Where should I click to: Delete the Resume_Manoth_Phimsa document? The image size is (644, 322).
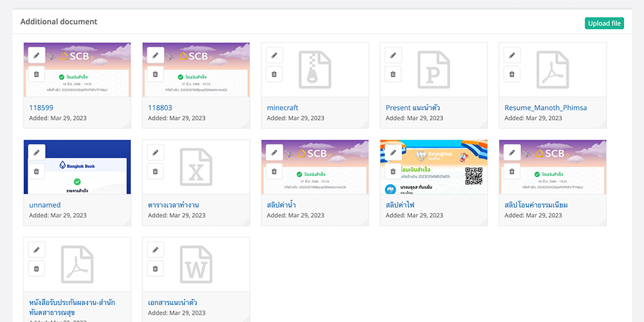pos(512,74)
